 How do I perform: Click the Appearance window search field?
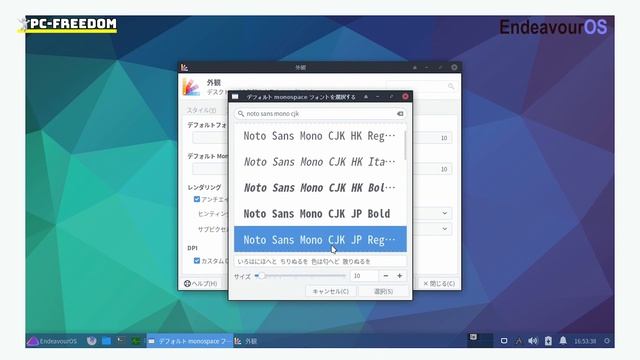tap(421, 86)
